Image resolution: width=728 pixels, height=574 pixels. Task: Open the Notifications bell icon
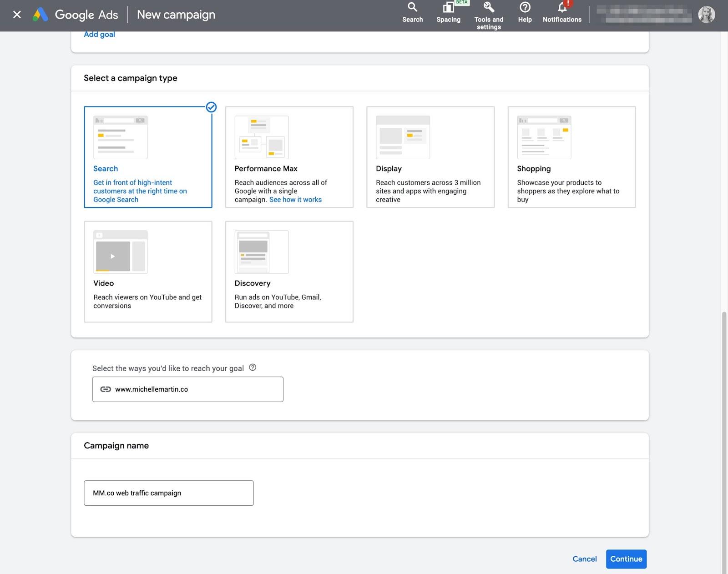(562, 7)
